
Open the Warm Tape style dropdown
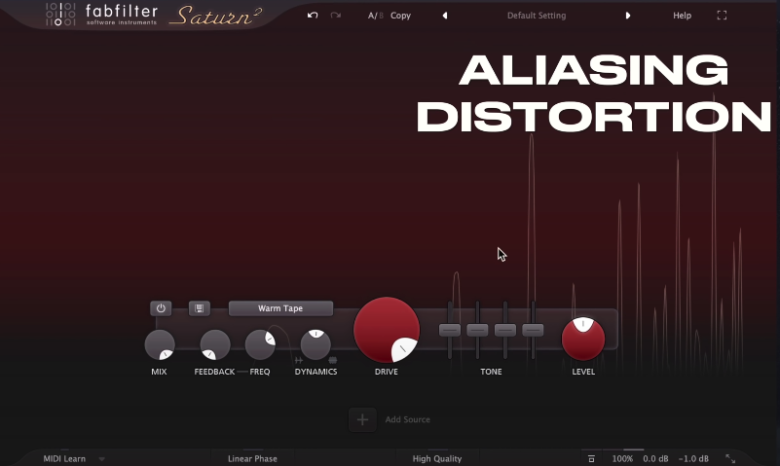coord(281,308)
